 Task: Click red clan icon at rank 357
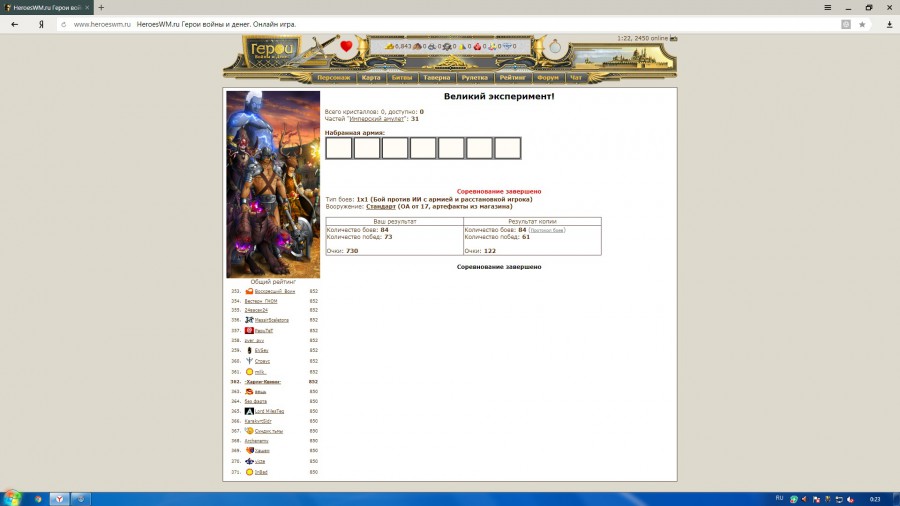249,330
